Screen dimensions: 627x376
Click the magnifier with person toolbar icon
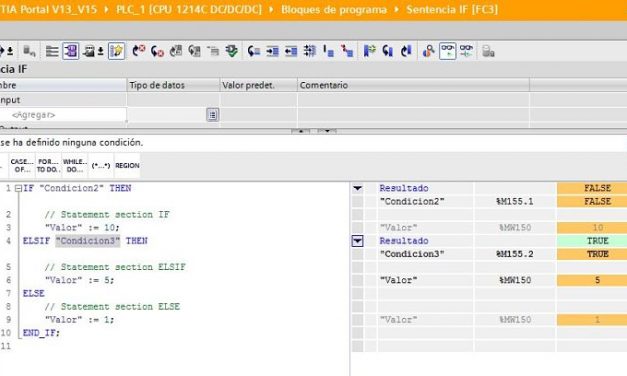pos(428,51)
